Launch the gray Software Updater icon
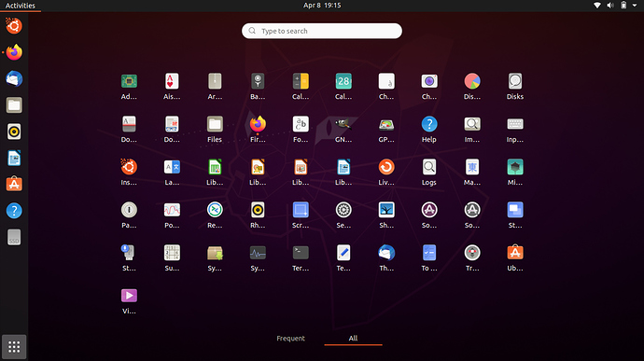The width and height of the screenshot is (644, 361). click(x=472, y=210)
